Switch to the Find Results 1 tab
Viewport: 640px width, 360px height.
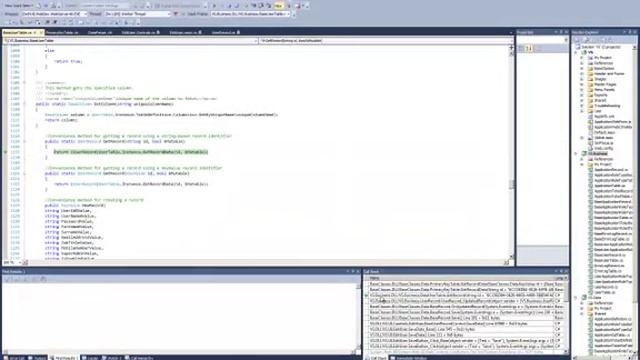tap(64, 358)
